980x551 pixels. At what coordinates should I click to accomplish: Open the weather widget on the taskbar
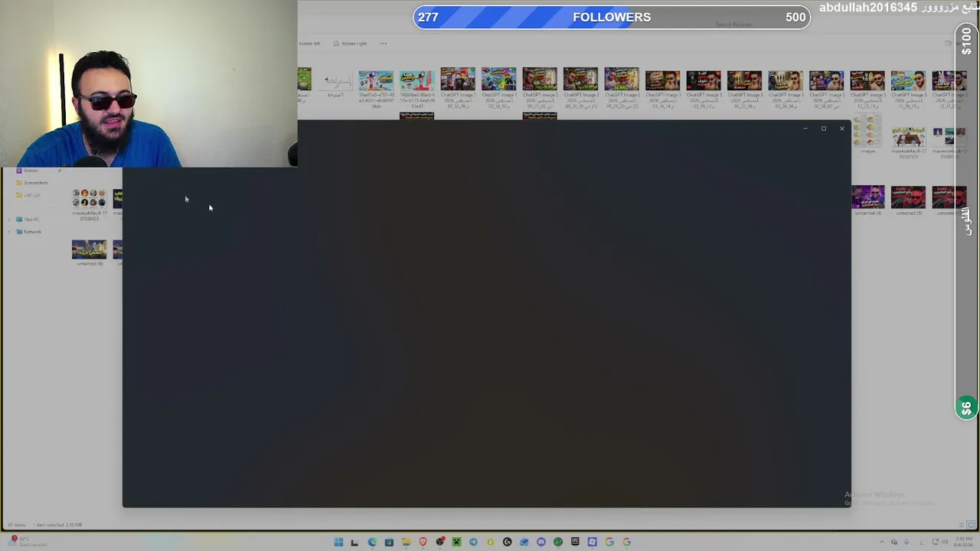[x=28, y=542]
